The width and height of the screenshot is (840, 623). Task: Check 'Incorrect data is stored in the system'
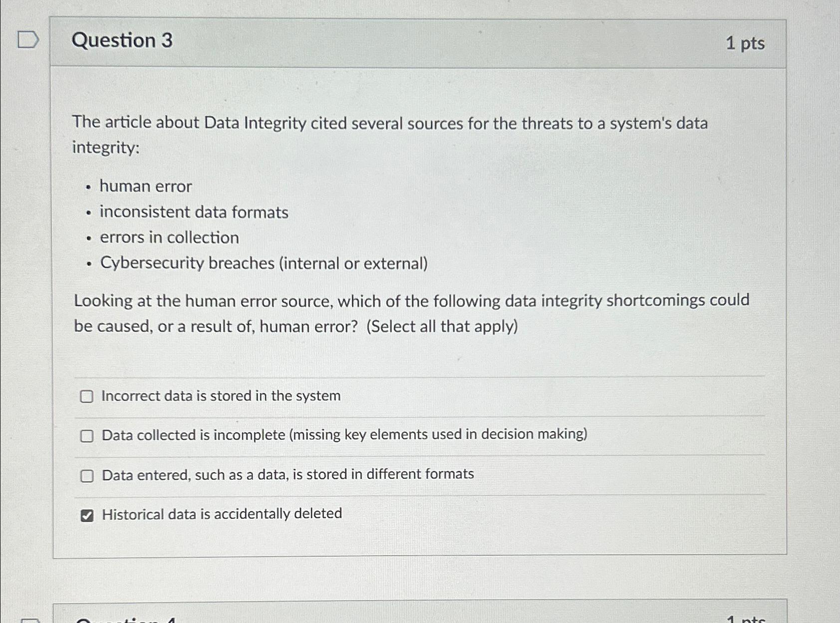87,396
